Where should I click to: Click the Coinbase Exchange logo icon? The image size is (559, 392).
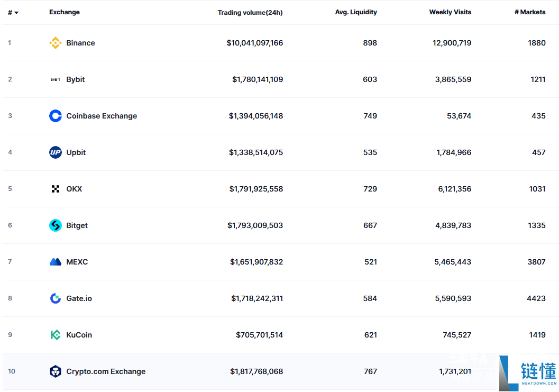click(x=55, y=116)
